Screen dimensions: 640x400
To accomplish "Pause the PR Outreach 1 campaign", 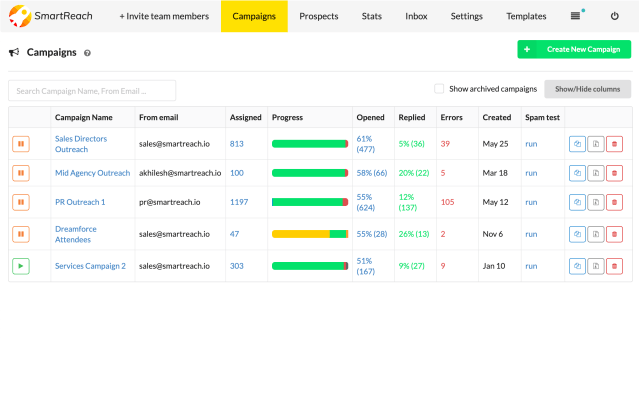I will point(21,202).
